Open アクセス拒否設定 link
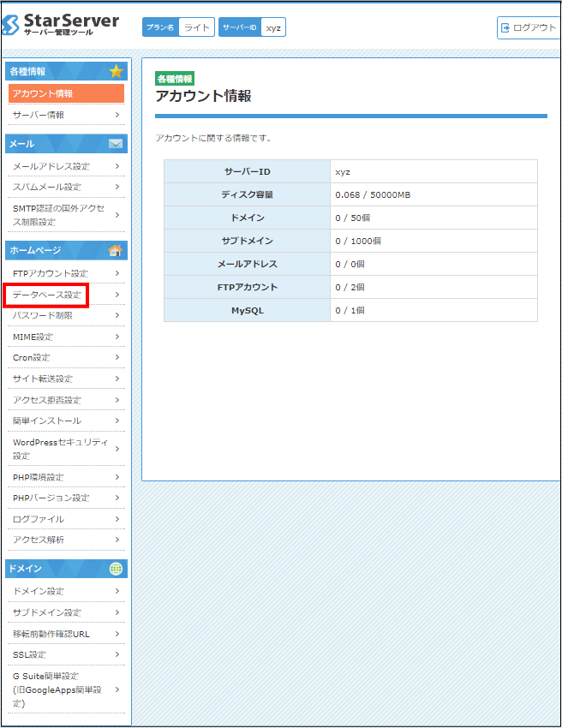 (66, 400)
